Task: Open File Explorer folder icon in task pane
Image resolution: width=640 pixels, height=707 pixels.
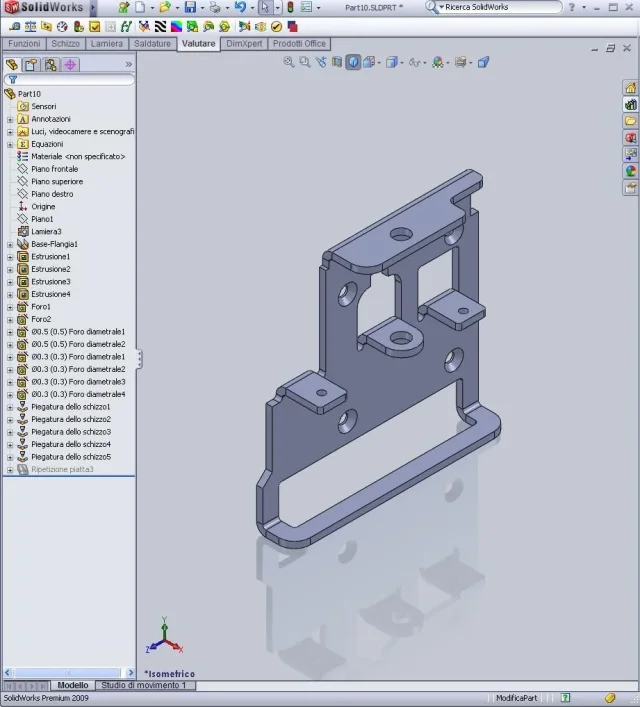Action: [x=631, y=121]
